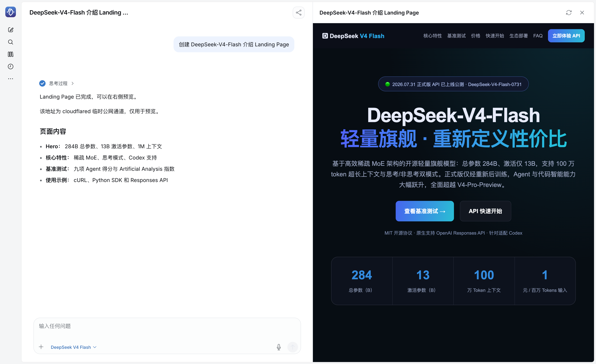Image resolution: width=596 pixels, height=364 pixels.
Task: Click the 284 总参数 stat card
Action: (x=362, y=281)
